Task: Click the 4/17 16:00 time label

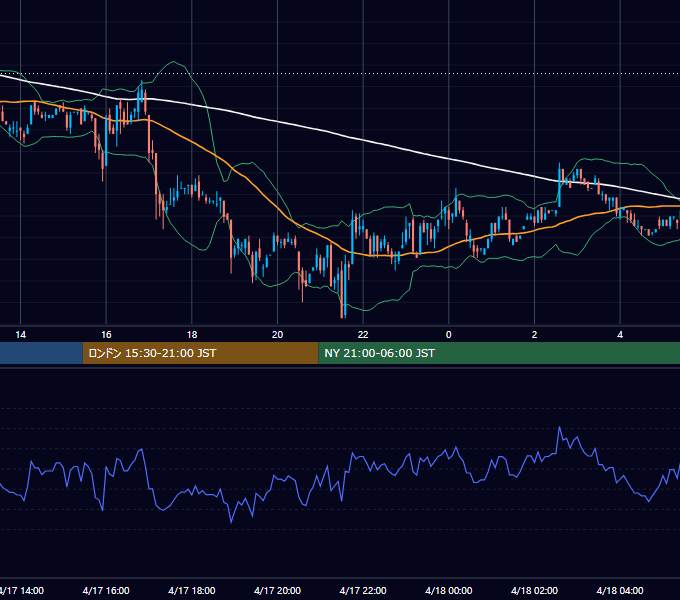Action: point(106,590)
